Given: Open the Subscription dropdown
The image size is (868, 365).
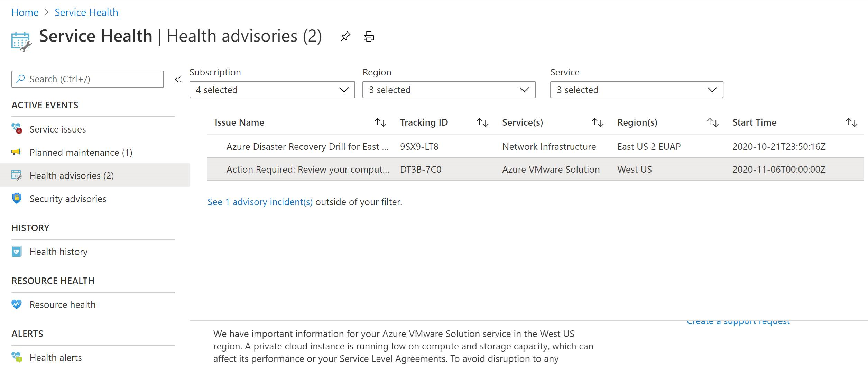Looking at the screenshot, I should pos(272,90).
